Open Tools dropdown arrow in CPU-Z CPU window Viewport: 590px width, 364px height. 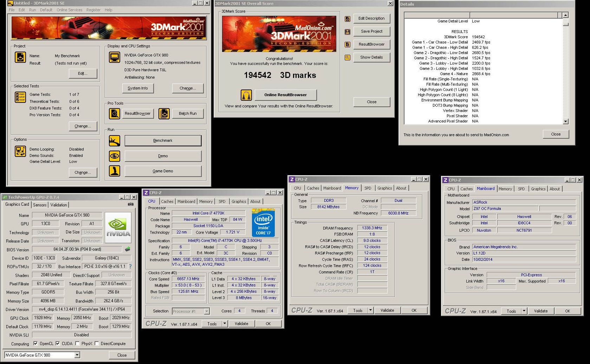(225, 324)
